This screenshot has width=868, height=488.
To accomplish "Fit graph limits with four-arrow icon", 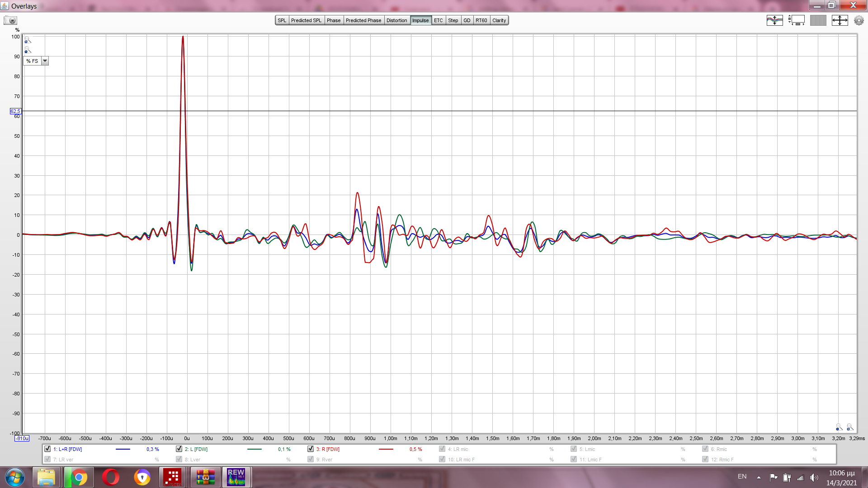I will click(x=840, y=20).
